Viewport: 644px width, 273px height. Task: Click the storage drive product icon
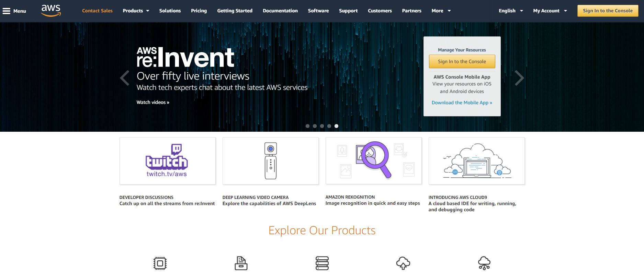(x=241, y=263)
